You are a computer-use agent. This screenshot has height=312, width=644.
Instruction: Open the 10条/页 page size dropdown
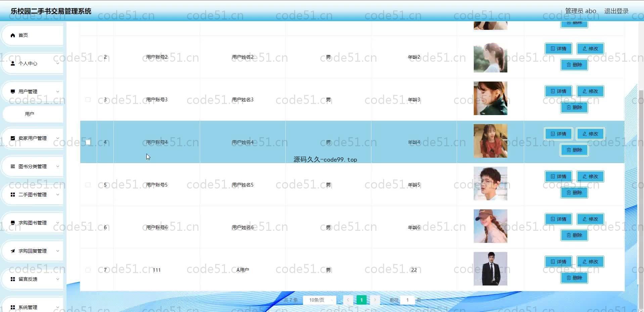point(319,300)
